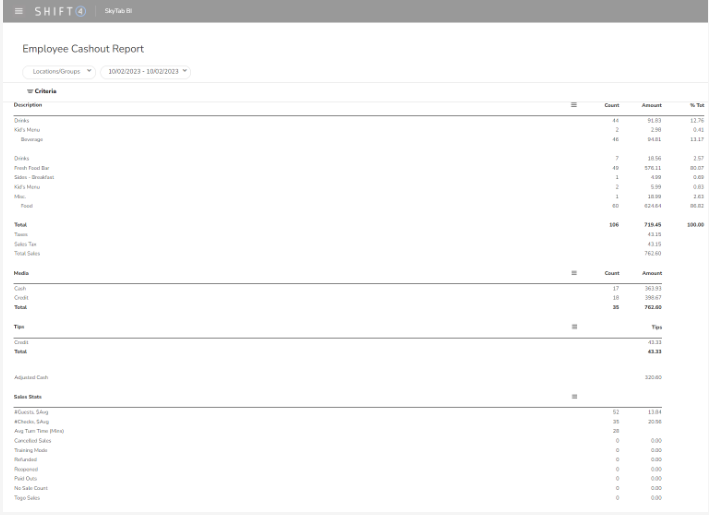Click the SkyTab BI header label
This screenshot has width=709, height=515.
118,10
